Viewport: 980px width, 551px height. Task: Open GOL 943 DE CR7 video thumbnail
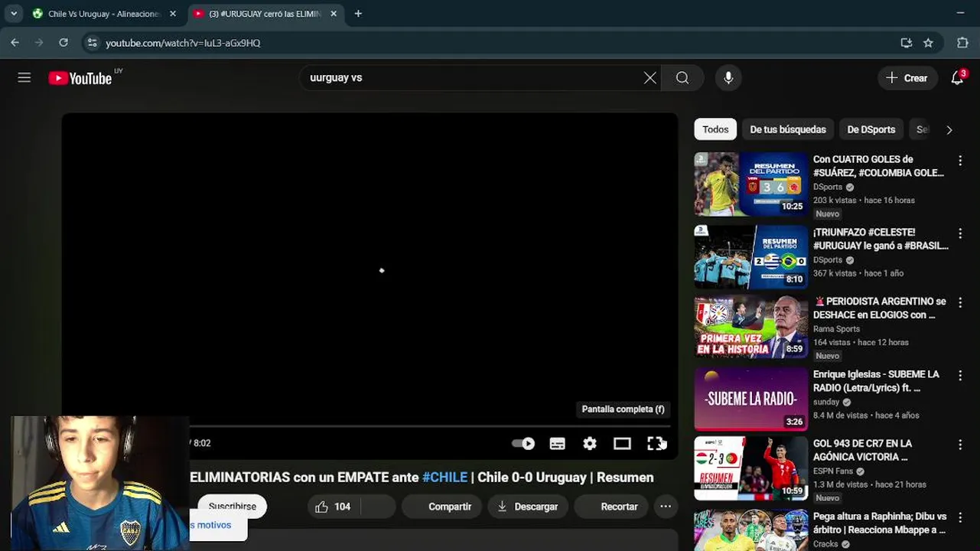[750, 468]
